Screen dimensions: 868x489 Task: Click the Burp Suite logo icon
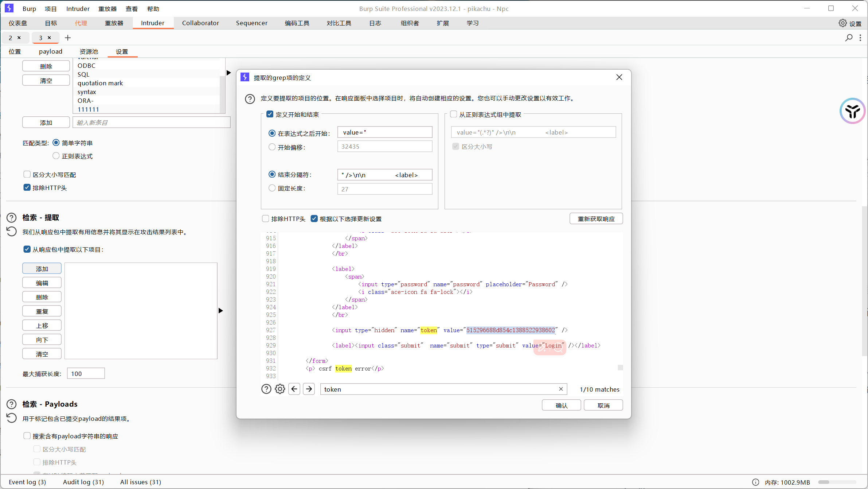point(9,8)
